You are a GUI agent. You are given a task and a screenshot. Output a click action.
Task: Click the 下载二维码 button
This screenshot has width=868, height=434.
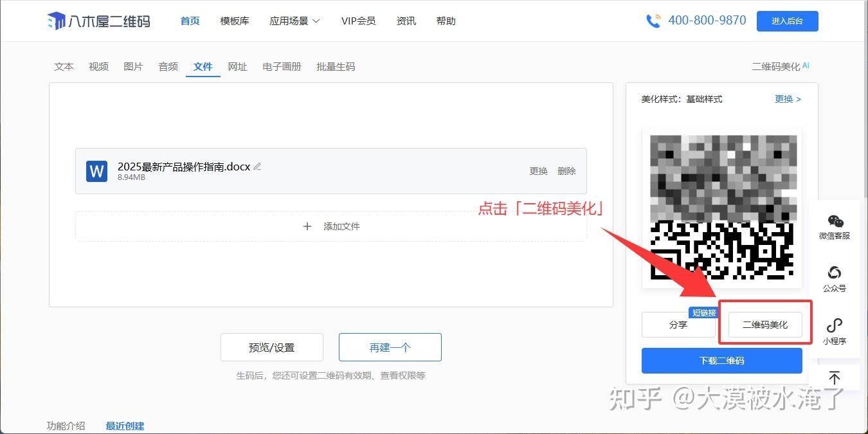coord(722,361)
